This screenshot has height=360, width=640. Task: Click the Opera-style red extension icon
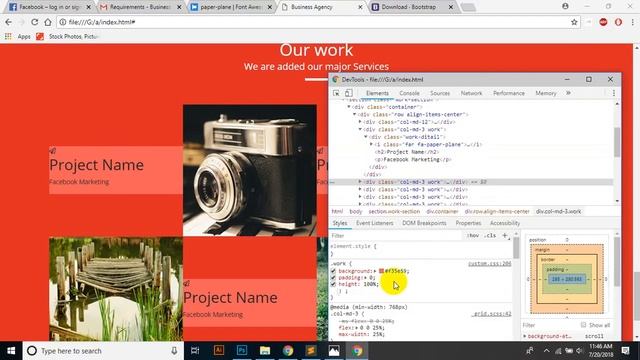tap(618, 22)
